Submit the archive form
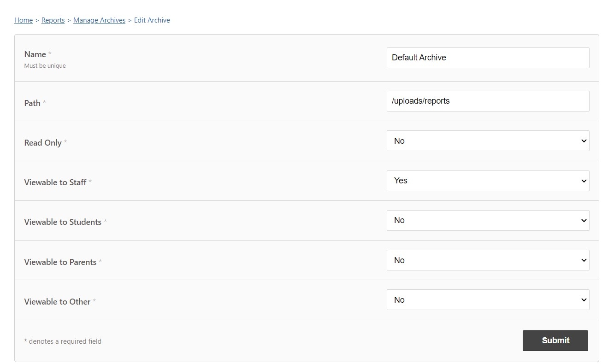The height and width of the screenshot is (364, 602). pos(555,341)
